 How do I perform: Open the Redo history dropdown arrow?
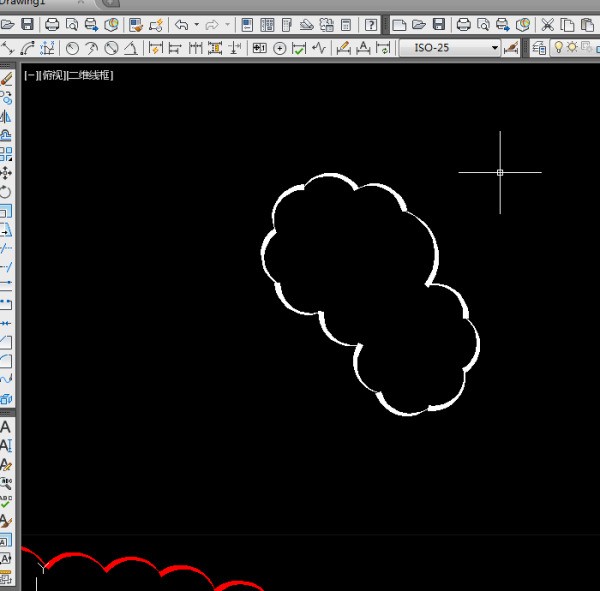pos(229,24)
